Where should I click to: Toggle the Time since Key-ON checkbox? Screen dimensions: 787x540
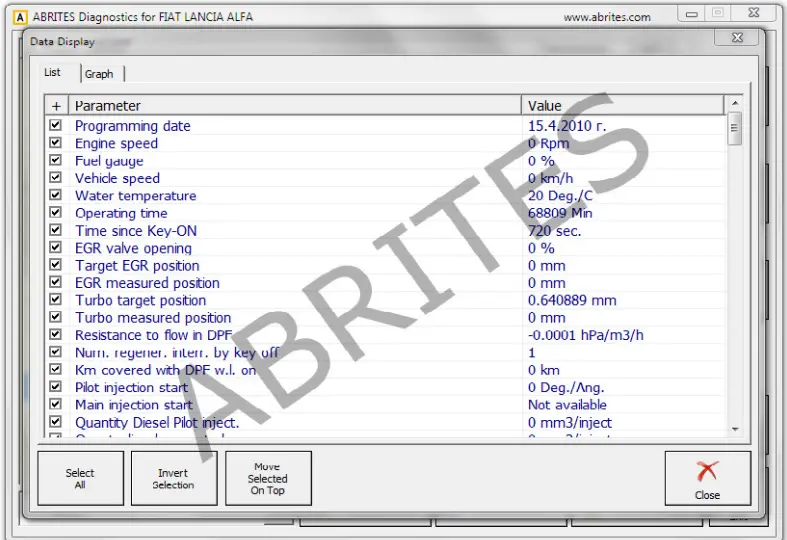55,230
